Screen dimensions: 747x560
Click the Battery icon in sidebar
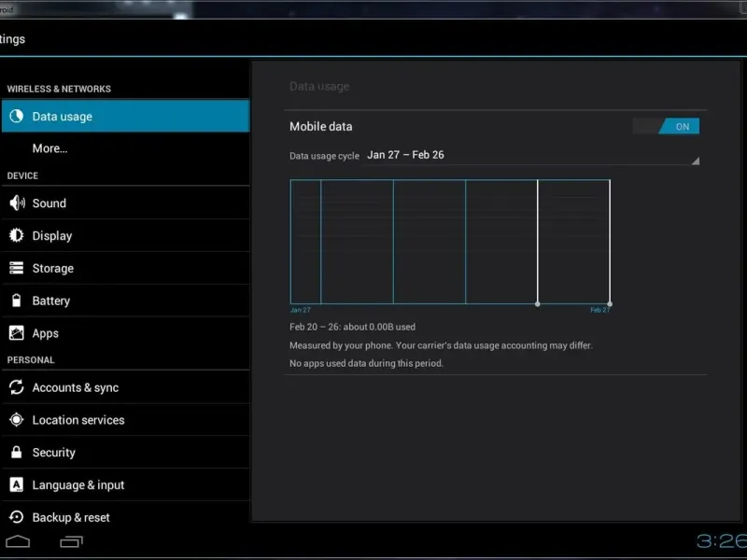tap(16, 301)
